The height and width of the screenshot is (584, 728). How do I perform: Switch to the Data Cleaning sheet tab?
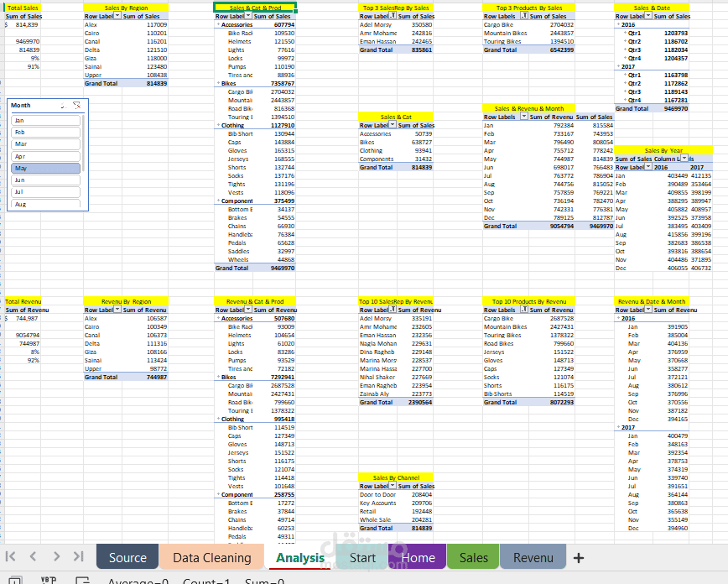tap(211, 557)
